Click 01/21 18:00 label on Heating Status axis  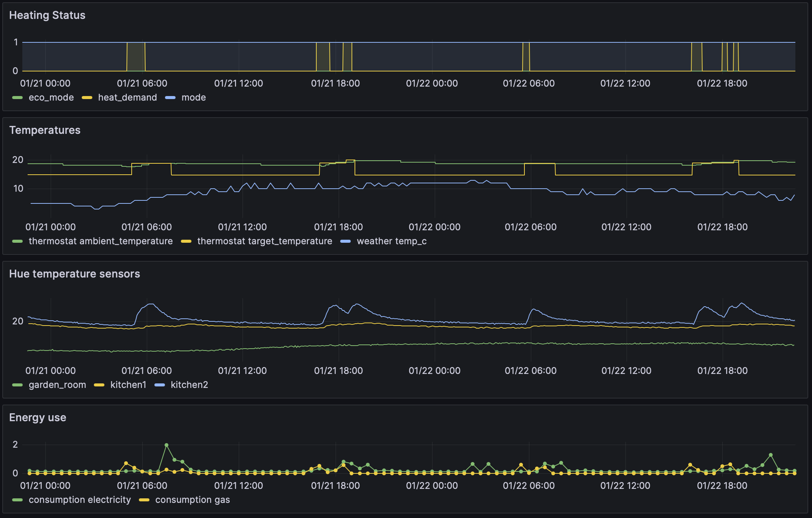(x=335, y=83)
